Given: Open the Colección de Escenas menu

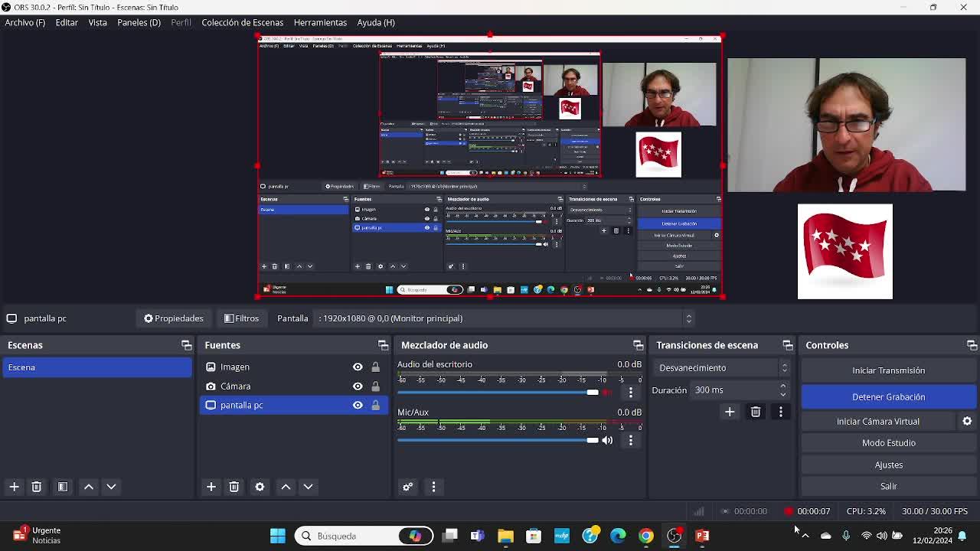Looking at the screenshot, I should click(x=242, y=22).
